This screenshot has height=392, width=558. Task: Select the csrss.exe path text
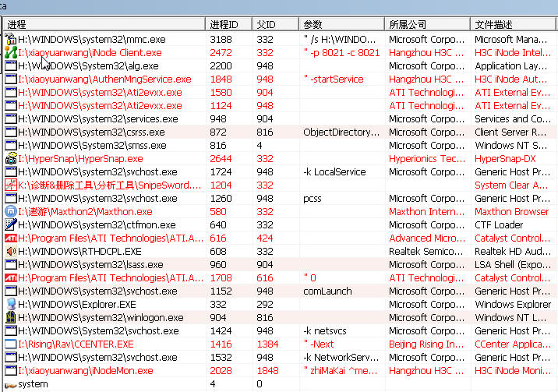91,132
